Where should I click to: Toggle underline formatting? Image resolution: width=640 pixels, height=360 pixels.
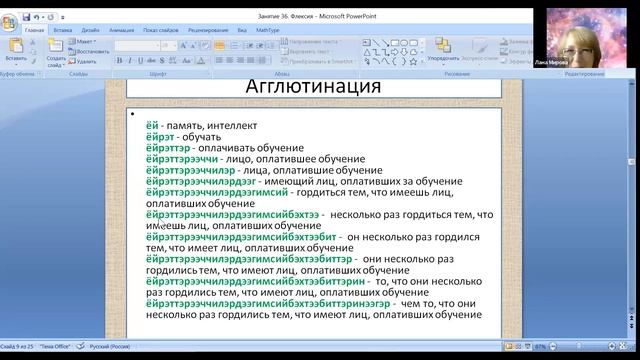pyautogui.click(x=141, y=60)
